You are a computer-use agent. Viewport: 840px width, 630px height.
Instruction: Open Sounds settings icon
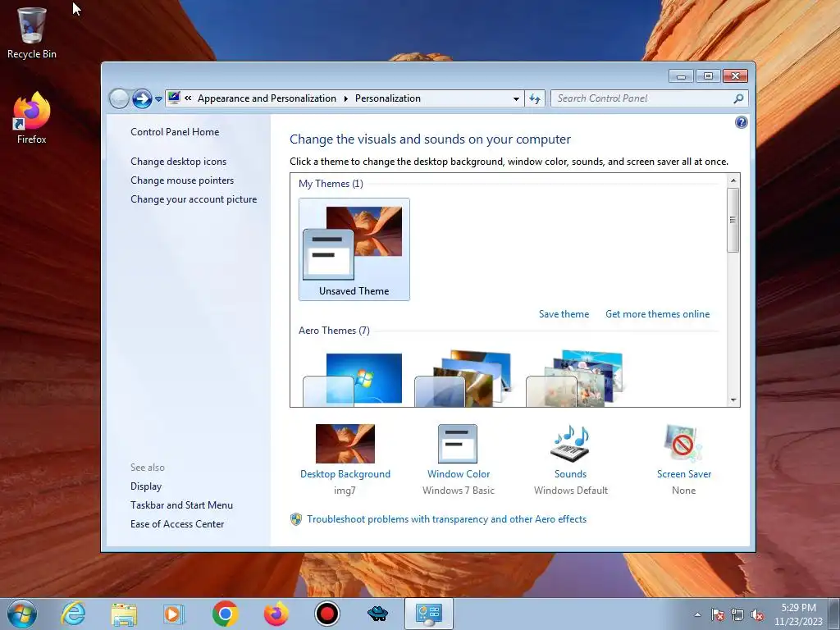[x=571, y=444]
